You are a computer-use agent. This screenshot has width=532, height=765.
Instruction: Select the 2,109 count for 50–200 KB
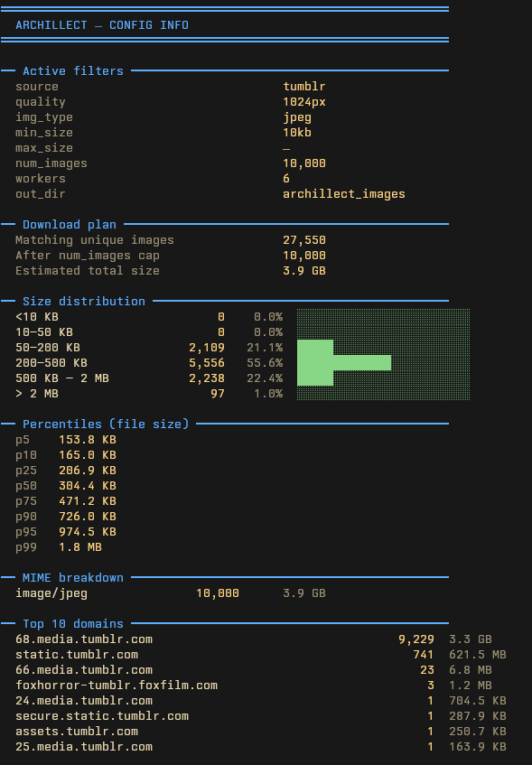(207, 348)
